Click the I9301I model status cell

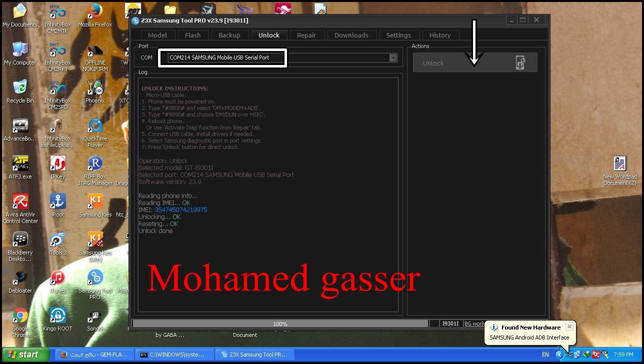pyautogui.click(x=450, y=324)
